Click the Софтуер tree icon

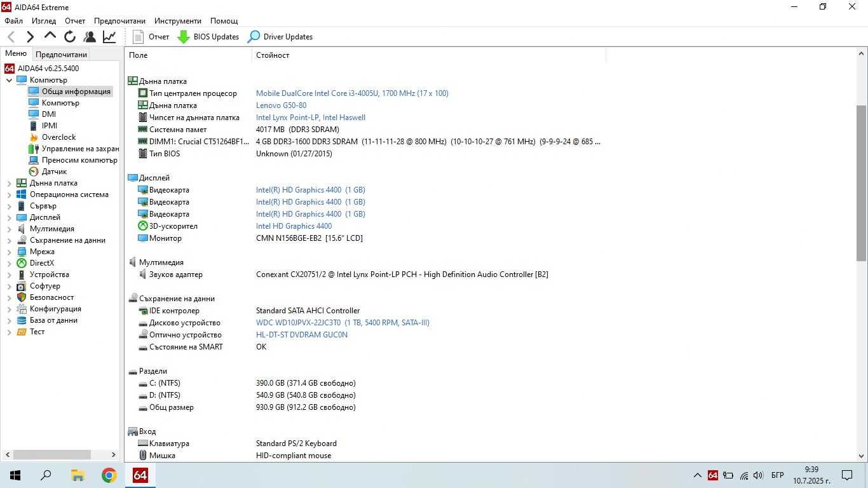click(x=22, y=286)
